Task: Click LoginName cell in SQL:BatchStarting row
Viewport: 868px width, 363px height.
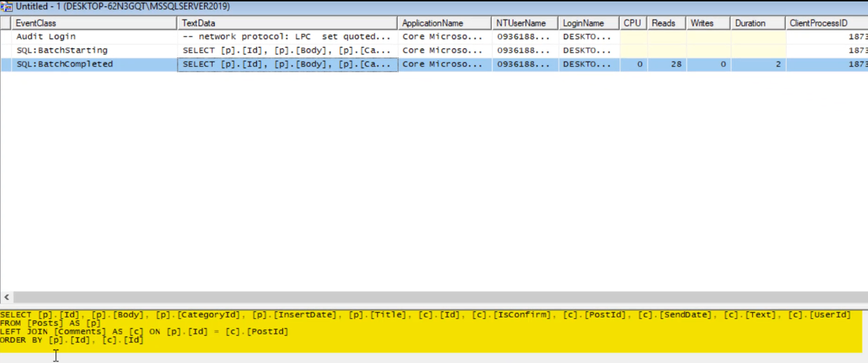Action: (589, 50)
